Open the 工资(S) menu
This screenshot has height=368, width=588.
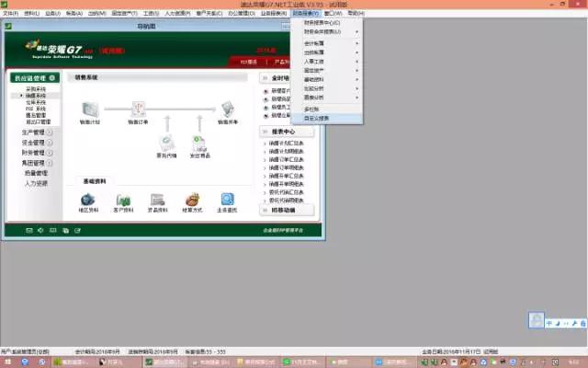tap(151, 13)
